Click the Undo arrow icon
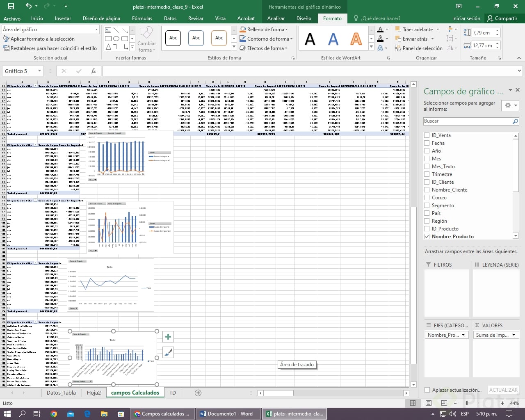 coord(28,6)
